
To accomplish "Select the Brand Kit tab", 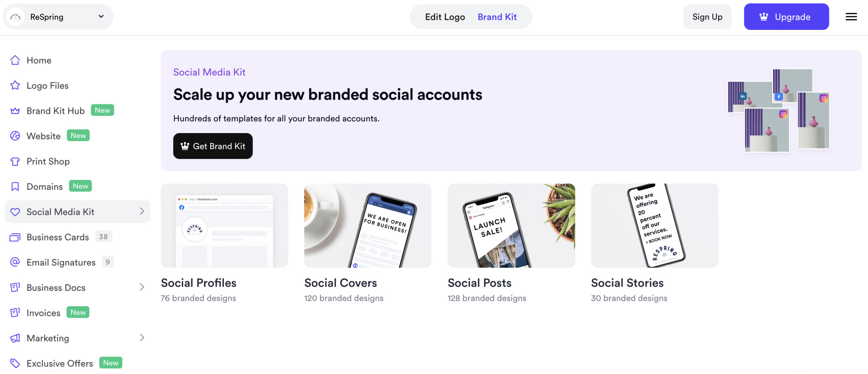I will 497,17.
